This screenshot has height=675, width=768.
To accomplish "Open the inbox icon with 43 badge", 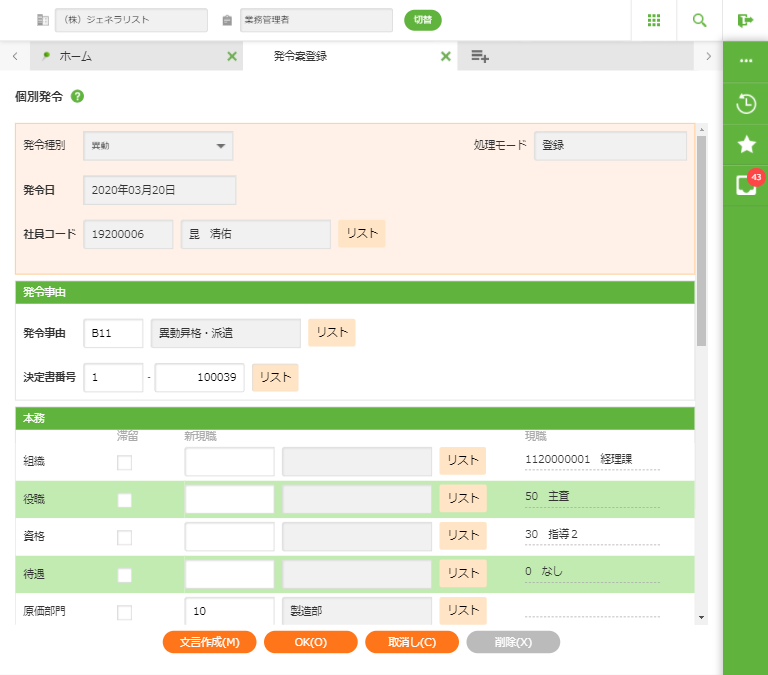I will (745, 185).
